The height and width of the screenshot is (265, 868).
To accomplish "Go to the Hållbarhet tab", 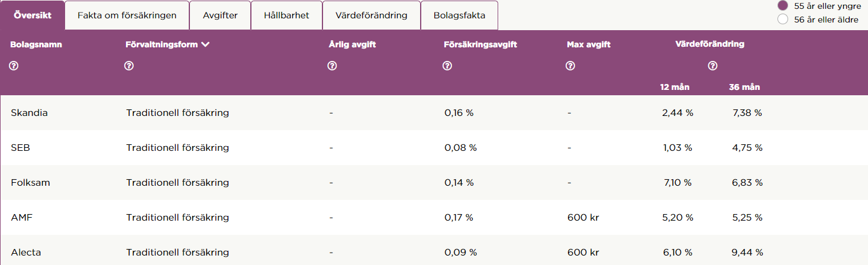I will pyautogui.click(x=286, y=15).
